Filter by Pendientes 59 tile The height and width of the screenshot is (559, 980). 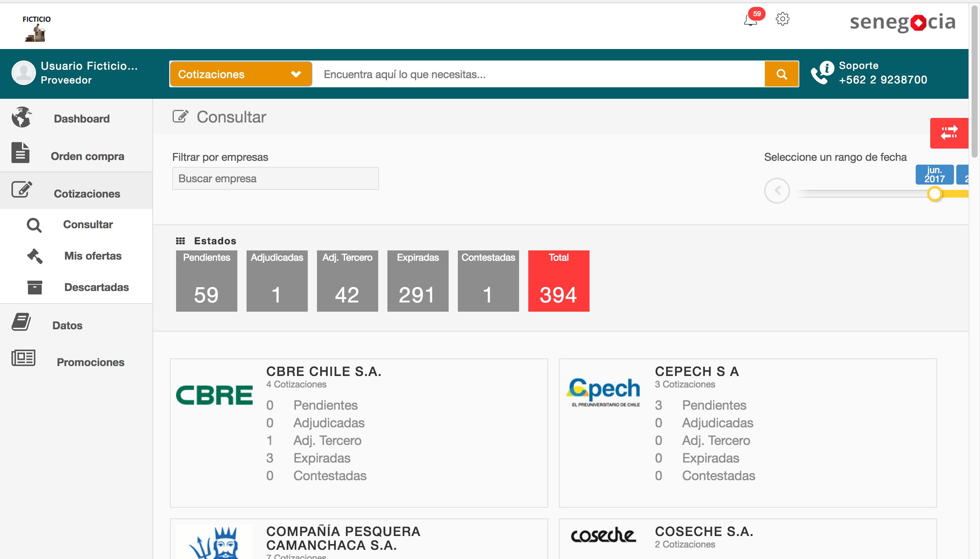[206, 281]
